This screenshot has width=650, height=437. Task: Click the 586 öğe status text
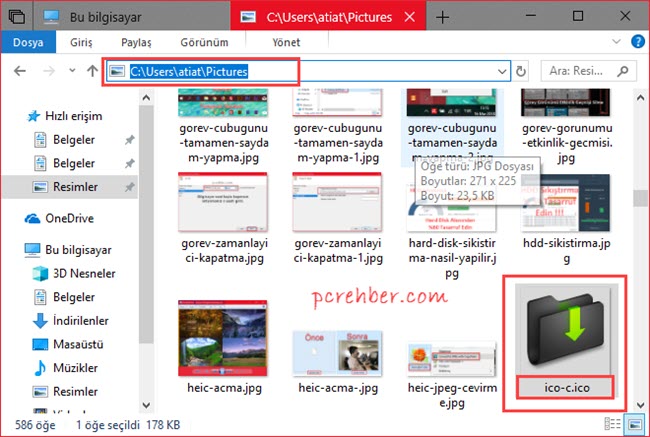pos(35,425)
